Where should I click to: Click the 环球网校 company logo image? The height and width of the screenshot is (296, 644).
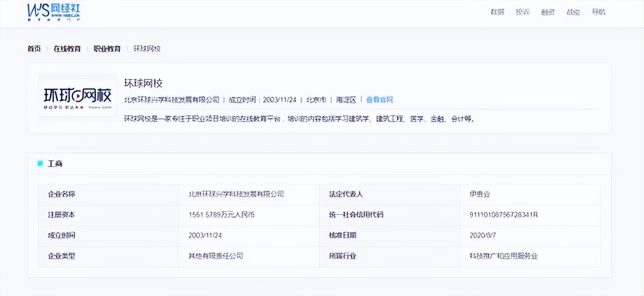[78, 97]
